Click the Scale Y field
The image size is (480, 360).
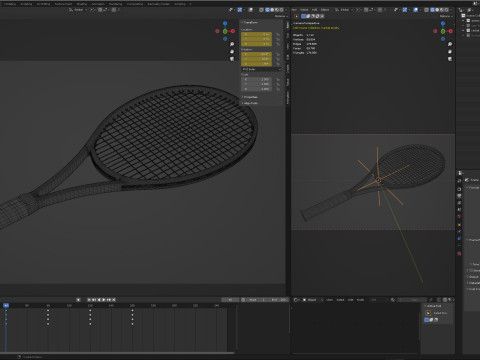coord(256,84)
